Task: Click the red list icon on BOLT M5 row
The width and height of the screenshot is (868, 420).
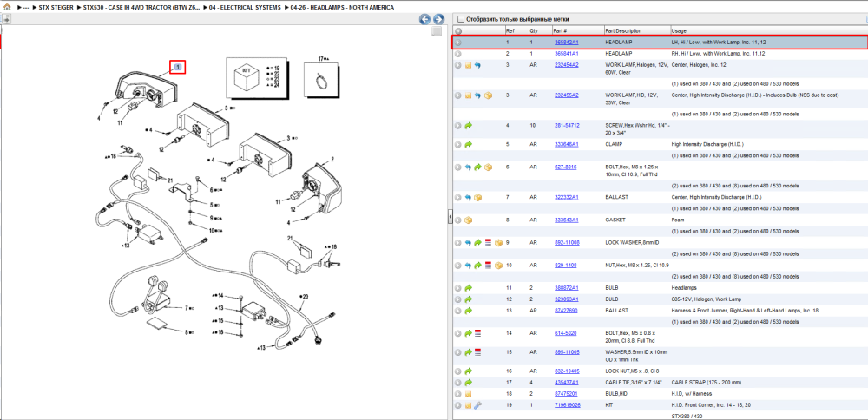Action: 477,334
